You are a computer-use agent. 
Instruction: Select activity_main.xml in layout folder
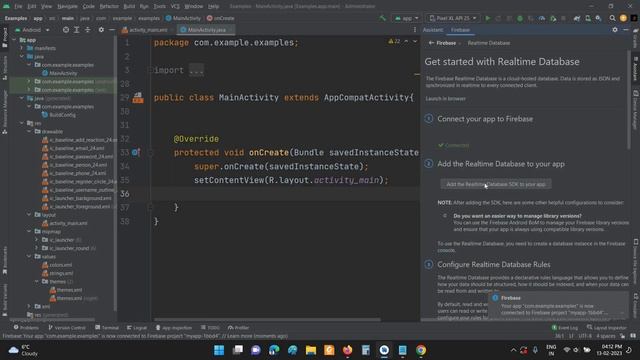[x=64, y=223]
